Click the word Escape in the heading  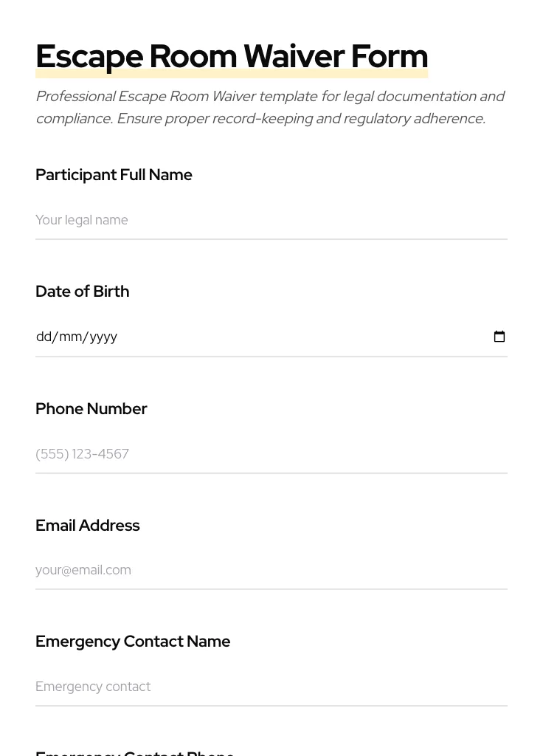pos(89,56)
